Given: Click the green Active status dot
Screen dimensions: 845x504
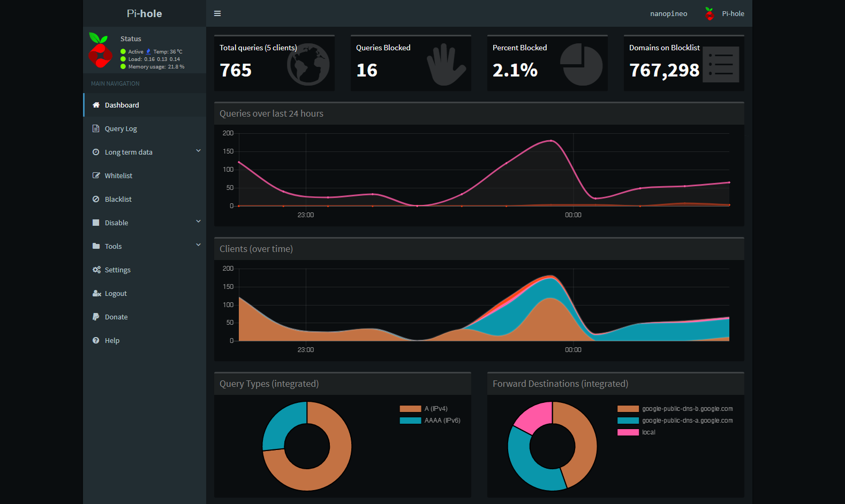Looking at the screenshot, I should point(123,52).
